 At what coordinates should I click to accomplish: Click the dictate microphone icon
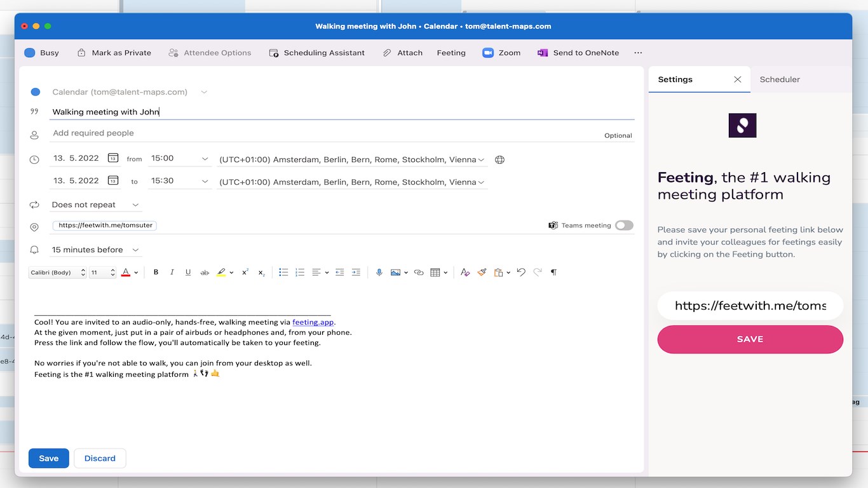tap(379, 273)
